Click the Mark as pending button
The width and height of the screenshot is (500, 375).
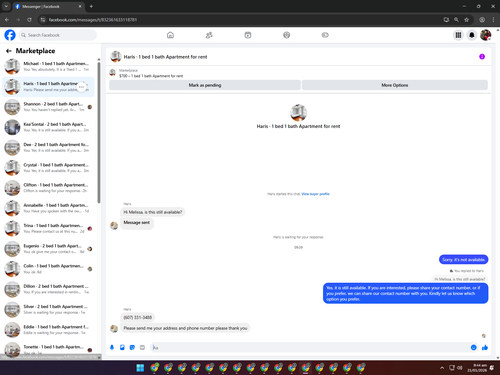pos(205,85)
